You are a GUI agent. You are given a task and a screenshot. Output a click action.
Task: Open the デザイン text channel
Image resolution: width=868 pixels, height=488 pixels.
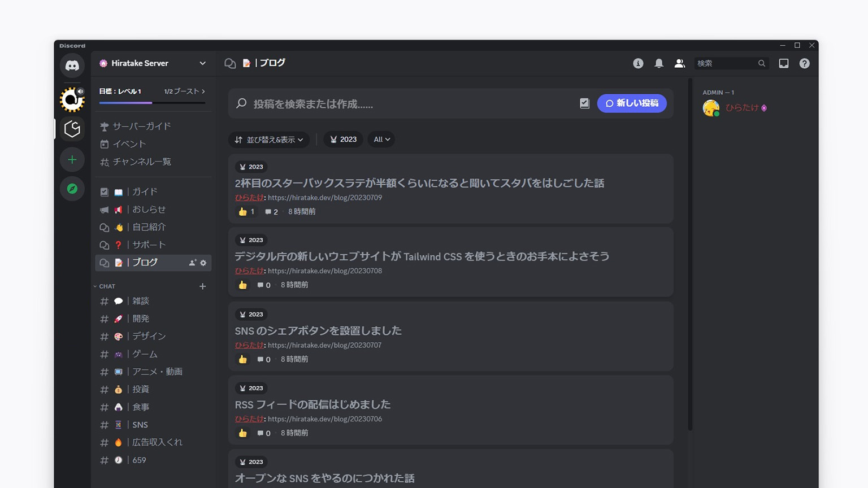153,336
